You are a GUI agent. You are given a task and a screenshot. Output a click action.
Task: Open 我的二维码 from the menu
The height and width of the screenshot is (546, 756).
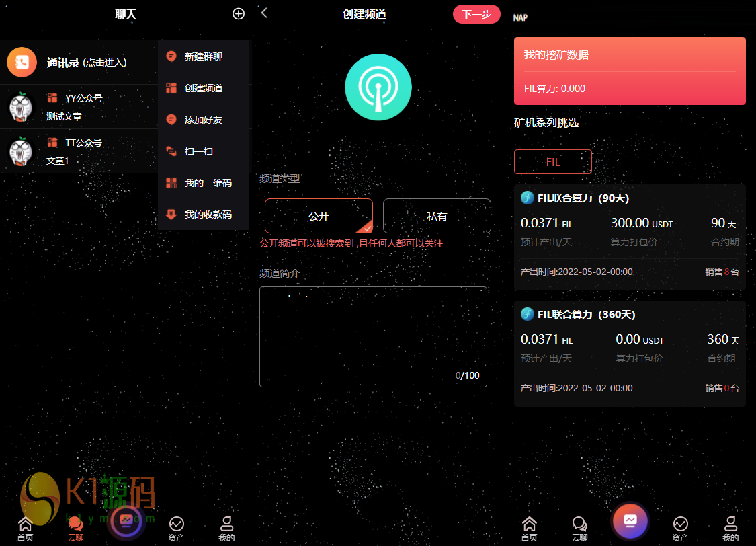tap(203, 183)
